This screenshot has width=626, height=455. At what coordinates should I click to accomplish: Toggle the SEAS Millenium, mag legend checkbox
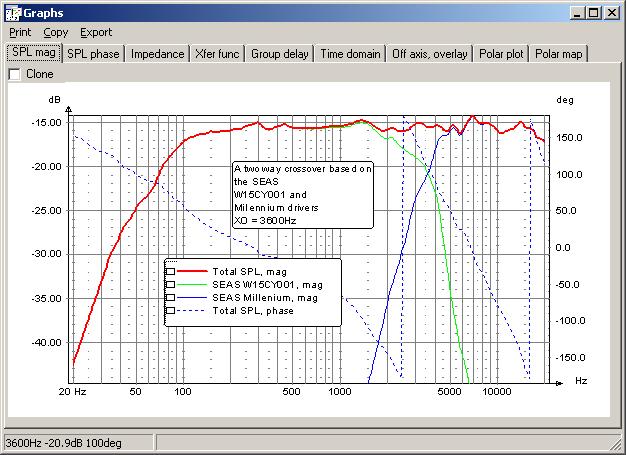pos(170,297)
